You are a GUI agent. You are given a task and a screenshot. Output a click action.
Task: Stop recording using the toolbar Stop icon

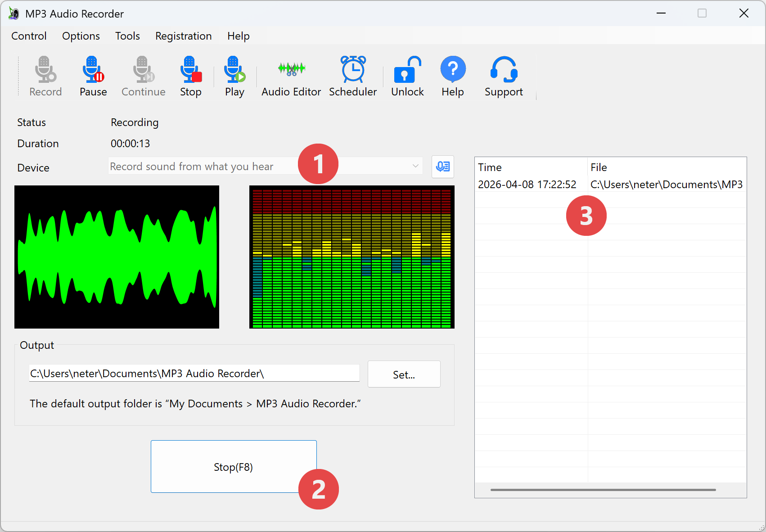pyautogui.click(x=191, y=76)
